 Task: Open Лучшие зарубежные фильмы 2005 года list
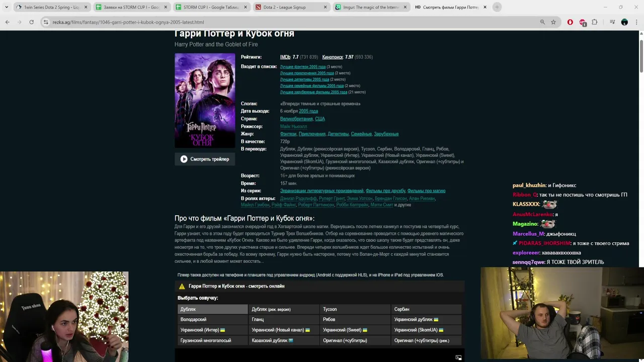(x=313, y=92)
